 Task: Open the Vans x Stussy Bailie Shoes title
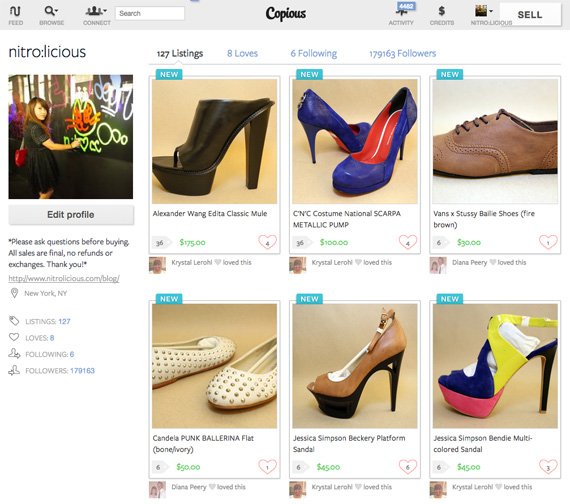[x=484, y=219]
